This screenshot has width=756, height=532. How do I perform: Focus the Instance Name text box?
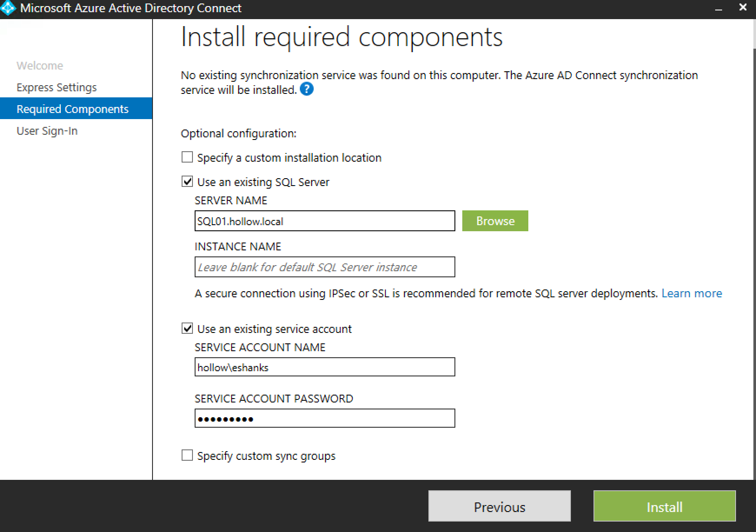click(325, 267)
